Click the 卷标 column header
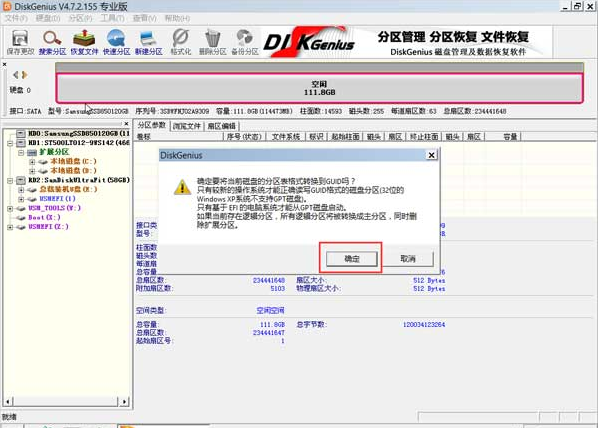The image size is (598, 428). pyautogui.click(x=178, y=137)
